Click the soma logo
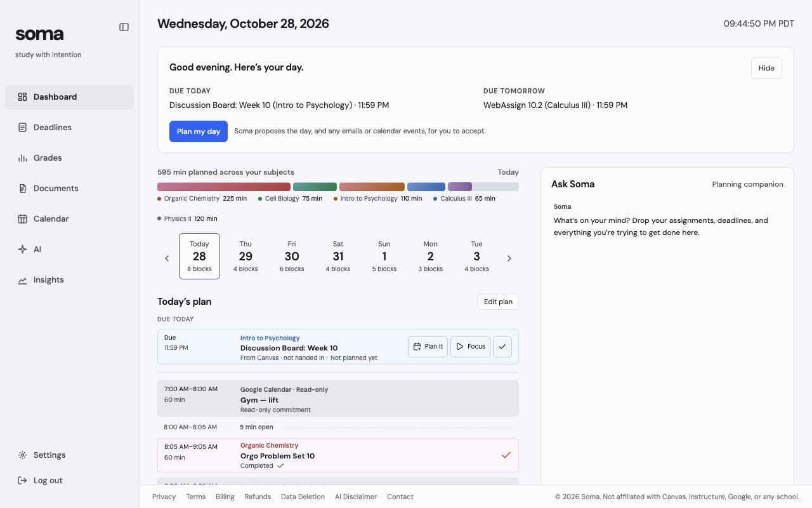The height and width of the screenshot is (508, 812). click(39, 34)
